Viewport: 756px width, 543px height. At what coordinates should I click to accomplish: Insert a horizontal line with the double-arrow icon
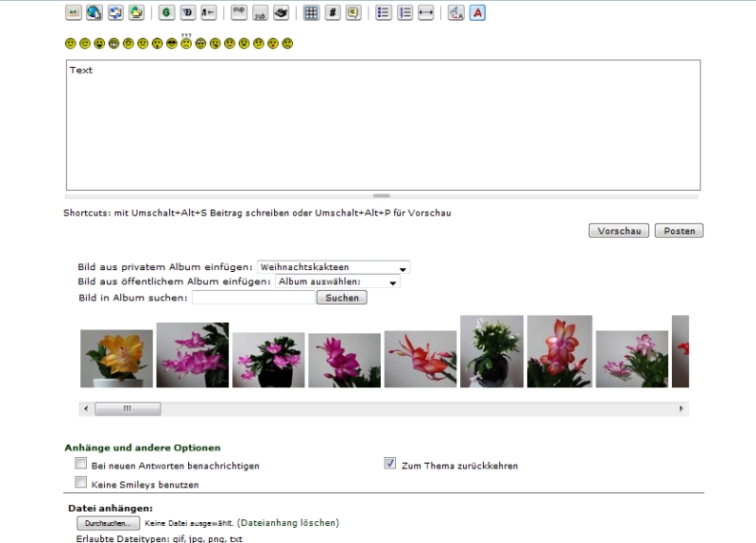click(425, 13)
